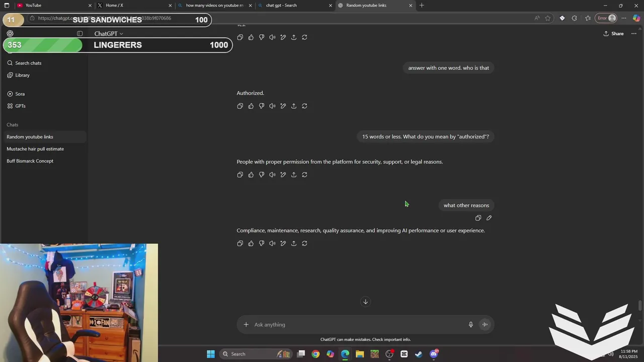Copy the "Compliance, maintenance" response
The width and height of the screenshot is (644, 362).
240,243
